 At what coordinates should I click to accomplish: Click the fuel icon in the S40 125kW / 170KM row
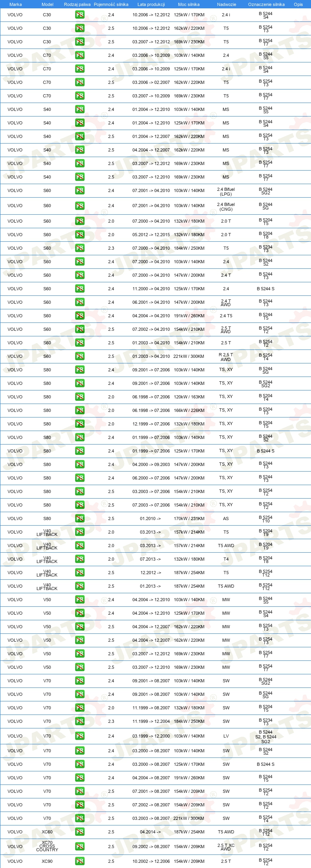pos(80,123)
